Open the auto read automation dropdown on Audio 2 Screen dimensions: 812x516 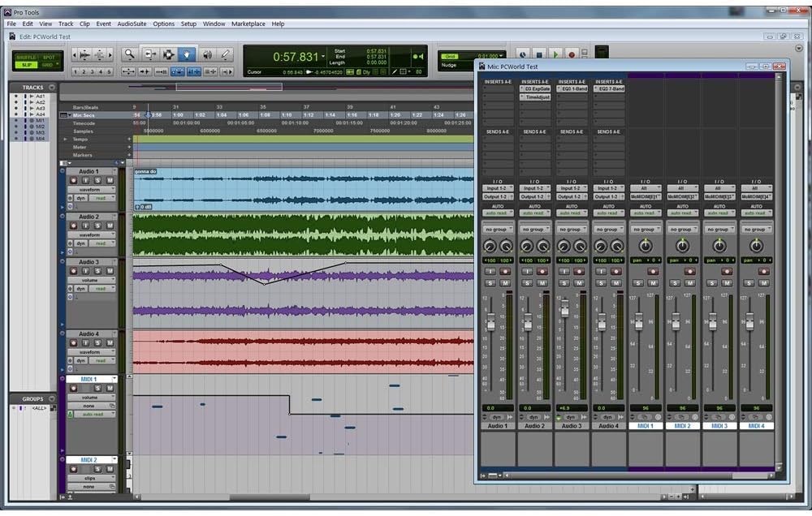tap(101, 243)
